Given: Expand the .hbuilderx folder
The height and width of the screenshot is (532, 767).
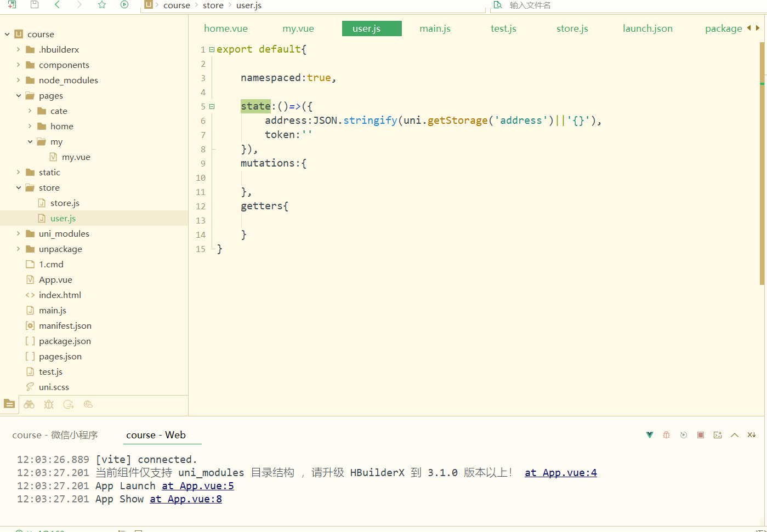Looking at the screenshot, I should pos(18,49).
